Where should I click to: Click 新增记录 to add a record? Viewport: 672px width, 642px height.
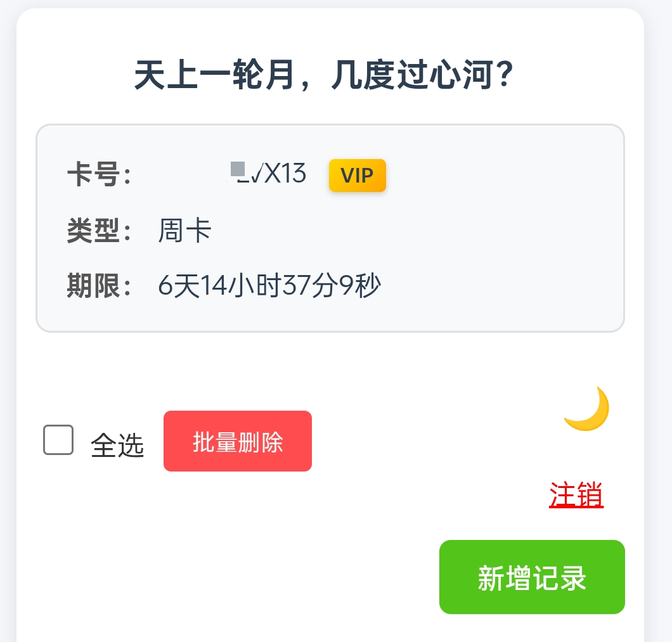531,577
